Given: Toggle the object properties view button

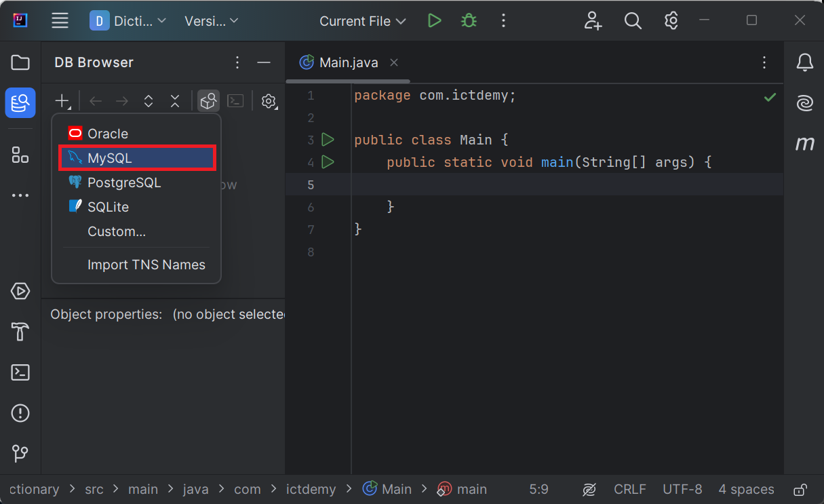Looking at the screenshot, I should pyautogui.click(x=208, y=101).
